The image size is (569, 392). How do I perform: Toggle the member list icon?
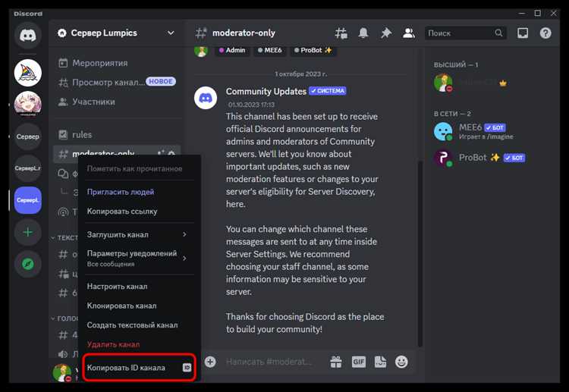click(409, 33)
